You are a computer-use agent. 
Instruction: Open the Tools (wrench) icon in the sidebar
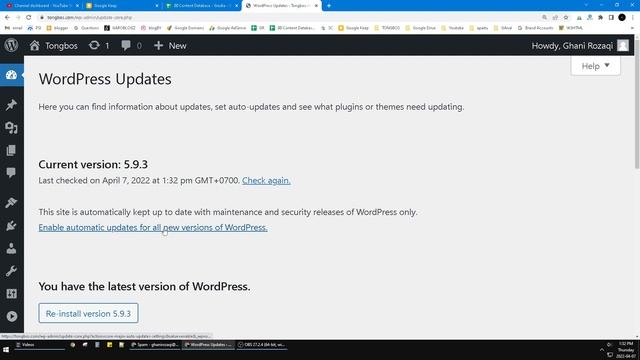pos(11,271)
